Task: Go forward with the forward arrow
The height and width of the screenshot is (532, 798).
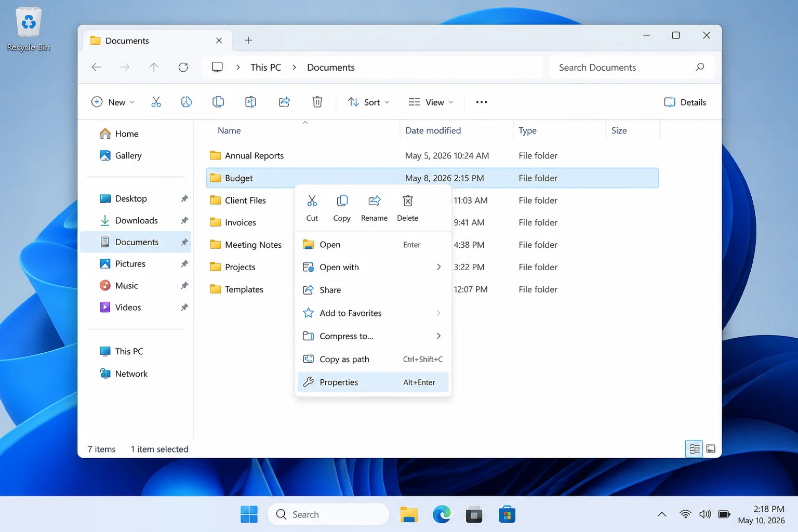Action: [125, 67]
